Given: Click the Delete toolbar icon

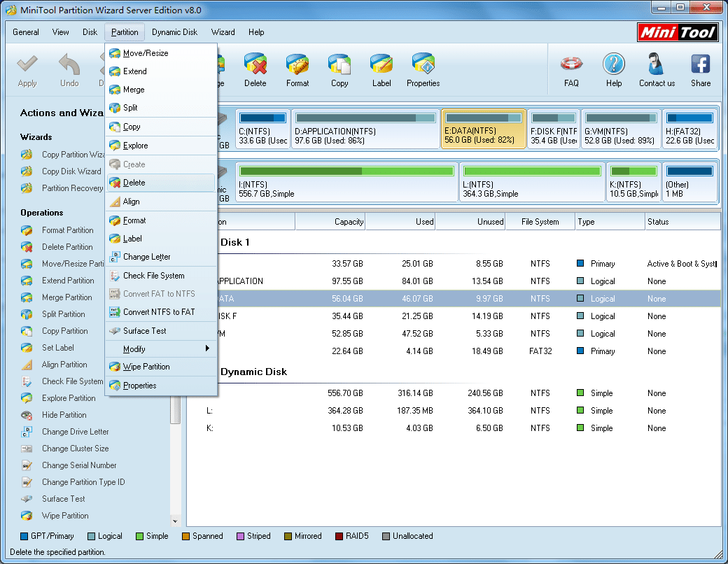Looking at the screenshot, I should click(255, 70).
